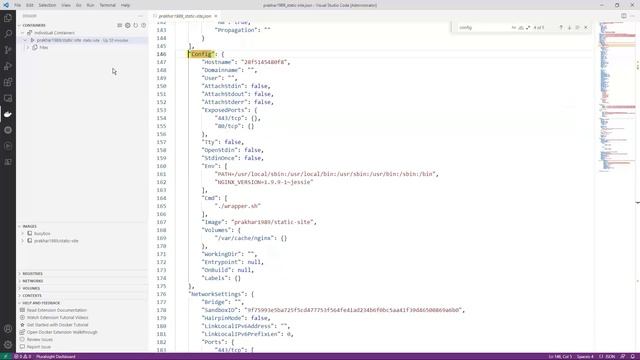Click the list-style icon in Containers header
This screenshot has height=360, width=640.
coord(120,25)
